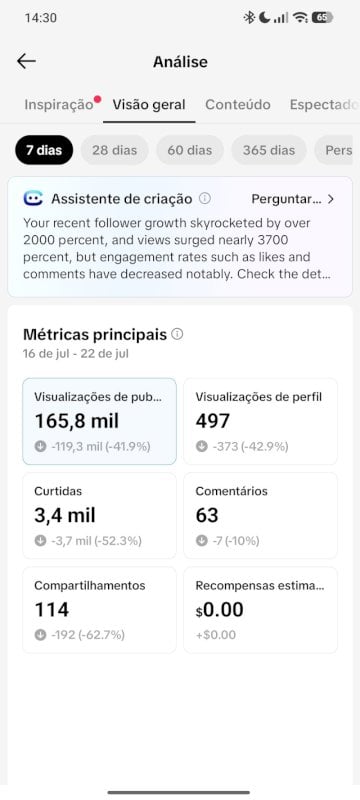Click info icon next to Métricas principais
This screenshot has width=360, height=800.
point(177,334)
